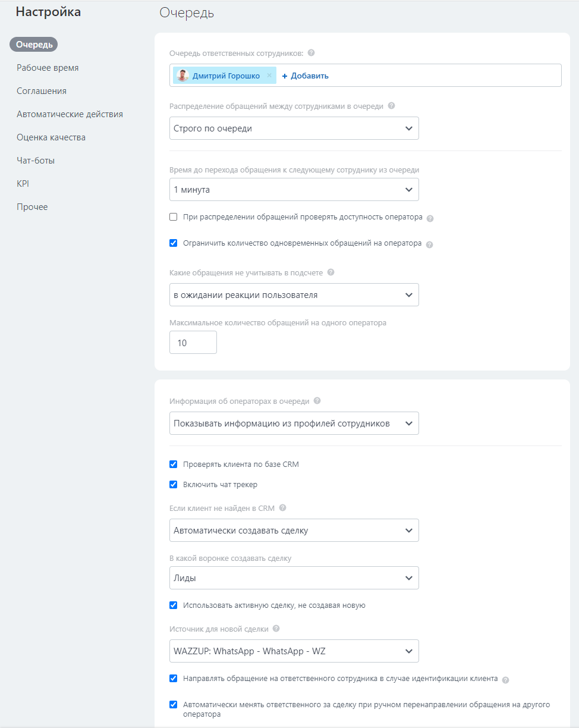Click help icon next to queue of responsible employees
The width and height of the screenshot is (579, 728).
pyautogui.click(x=311, y=53)
